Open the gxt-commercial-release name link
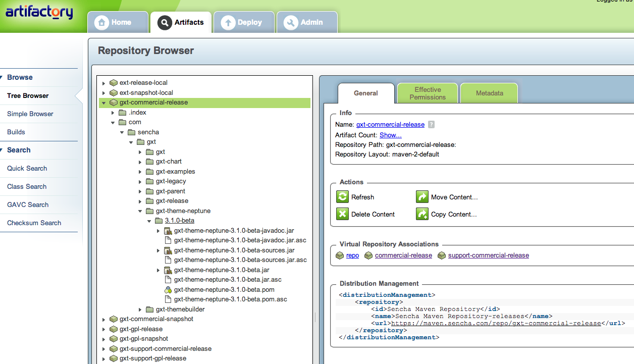This screenshot has width=634, height=364. (390, 124)
